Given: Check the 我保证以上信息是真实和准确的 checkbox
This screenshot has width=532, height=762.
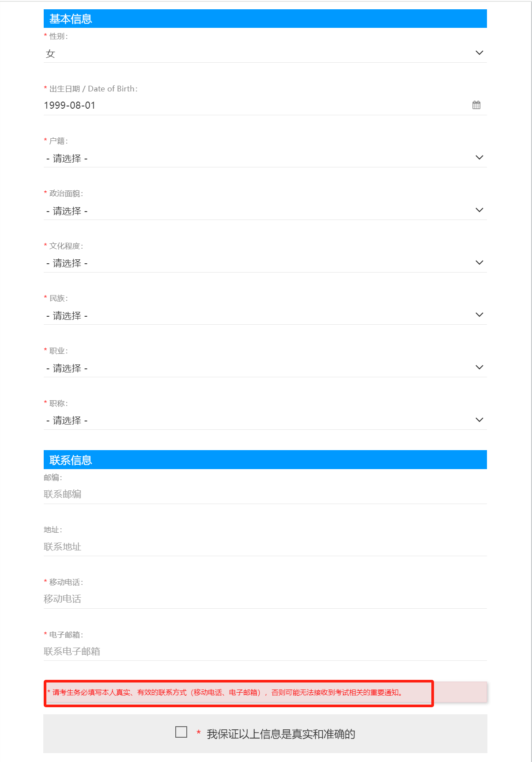Looking at the screenshot, I should (x=181, y=732).
